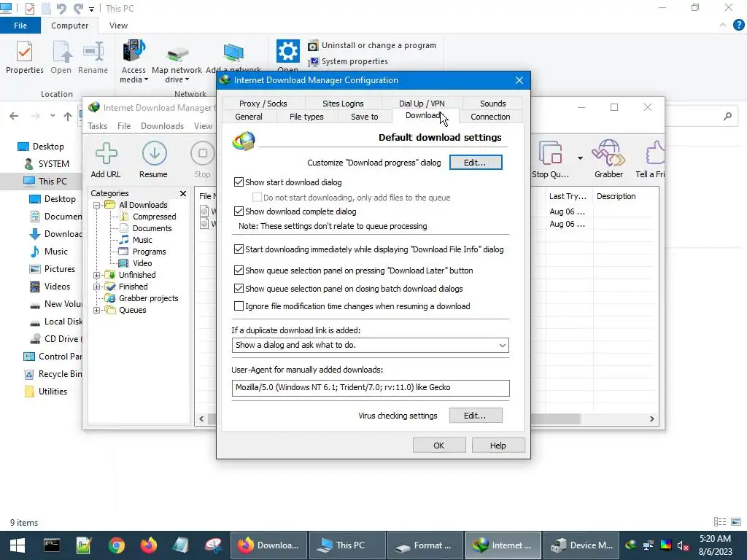Toggle queue selection panel on Download Later
Screen dimensions: 747x560
pyautogui.click(x=239, y=271)
